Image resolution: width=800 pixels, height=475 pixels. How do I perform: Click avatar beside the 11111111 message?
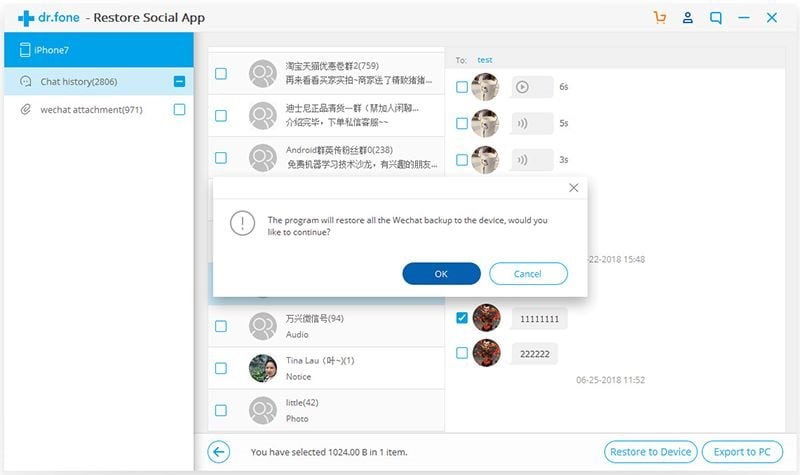[486, 318]
